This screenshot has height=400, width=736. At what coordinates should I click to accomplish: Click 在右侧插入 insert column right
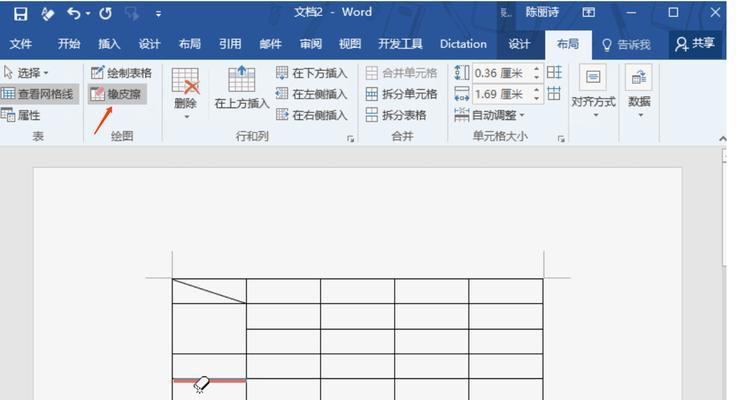(x=312, y=115)
